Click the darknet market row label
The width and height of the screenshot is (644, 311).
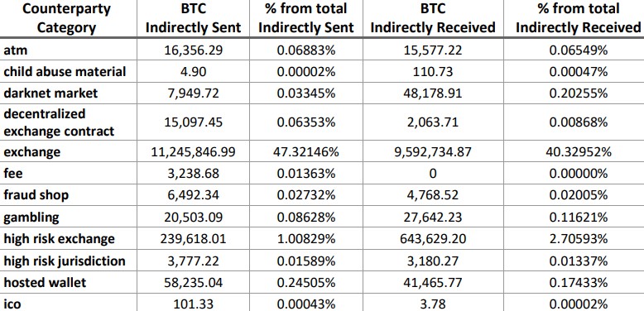pos(50,93)
